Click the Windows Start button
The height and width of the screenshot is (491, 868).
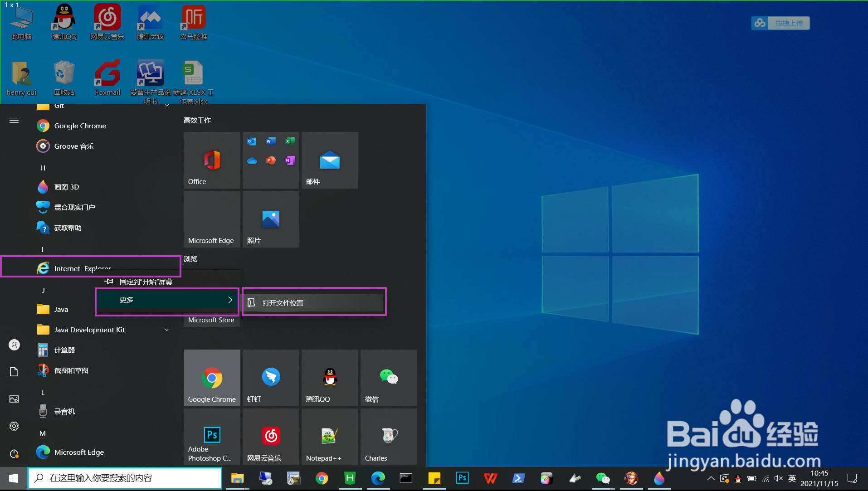[14, 478]
